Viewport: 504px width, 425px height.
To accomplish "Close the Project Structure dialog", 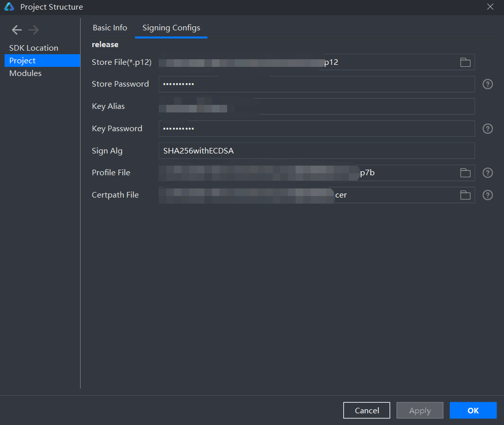I will point(490,7).
